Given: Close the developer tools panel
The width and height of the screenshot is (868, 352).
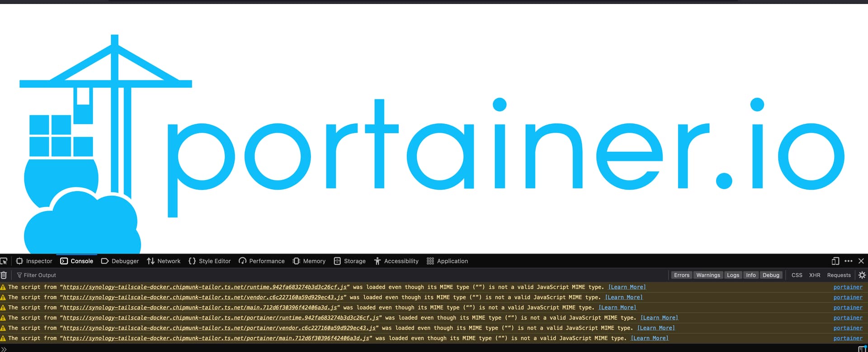Looking at the screenshot, I should [861, 261].
